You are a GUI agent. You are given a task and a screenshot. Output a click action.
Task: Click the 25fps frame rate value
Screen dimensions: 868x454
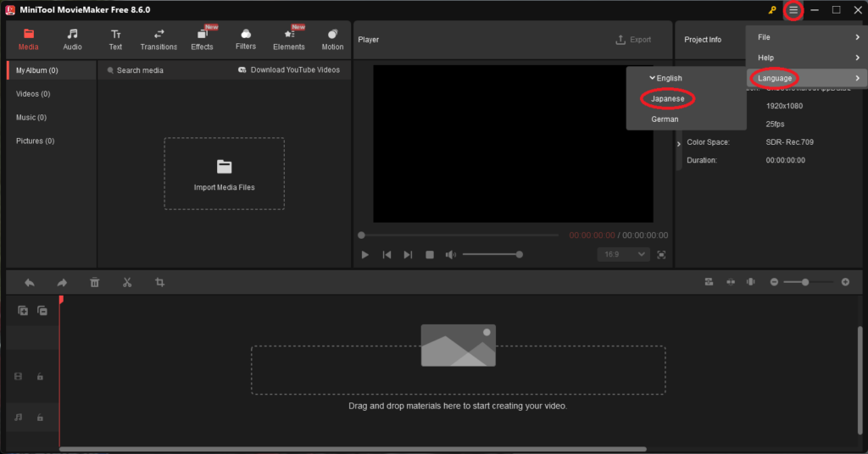click(775, 124)
